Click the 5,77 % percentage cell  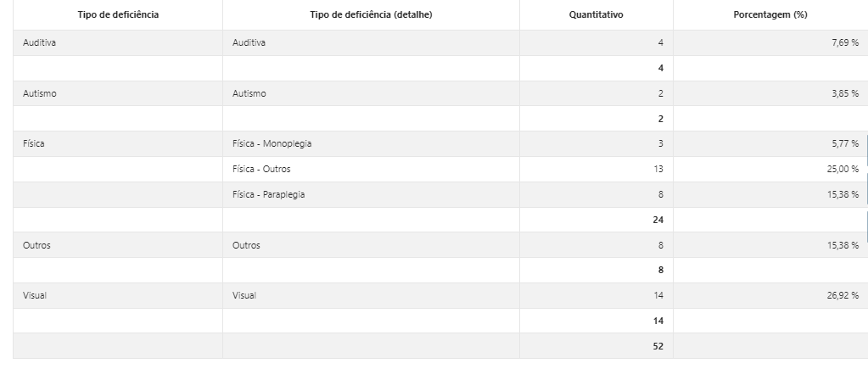[x=770, y=144]
